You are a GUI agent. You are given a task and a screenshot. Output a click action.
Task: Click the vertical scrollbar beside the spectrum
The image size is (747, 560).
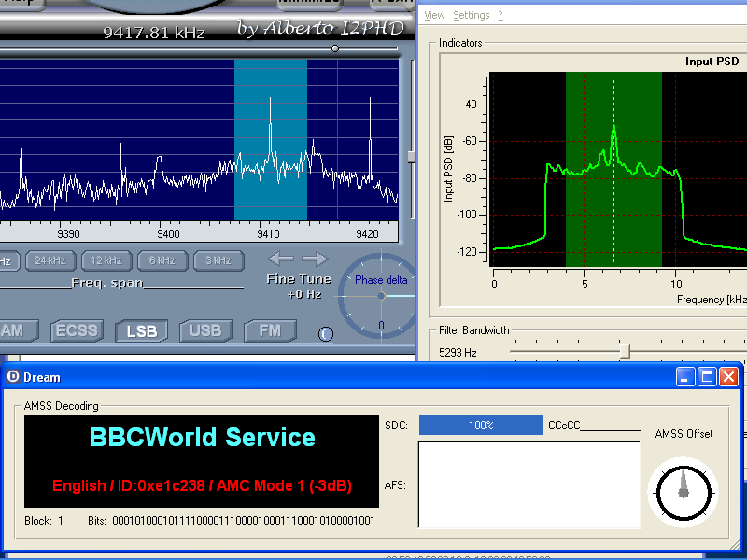point(412,157)
